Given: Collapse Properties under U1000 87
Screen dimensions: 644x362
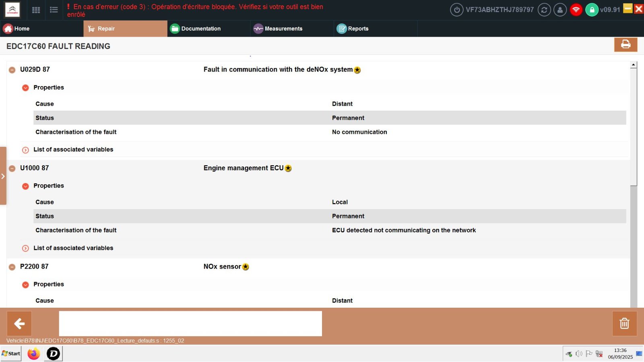Looking at the screenshot, I should (25, 186).
